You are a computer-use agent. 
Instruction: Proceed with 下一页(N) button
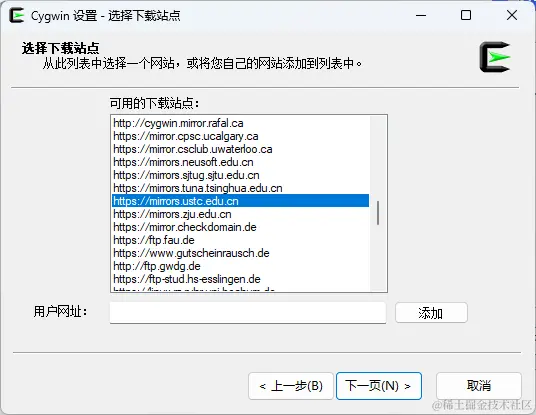379,386
